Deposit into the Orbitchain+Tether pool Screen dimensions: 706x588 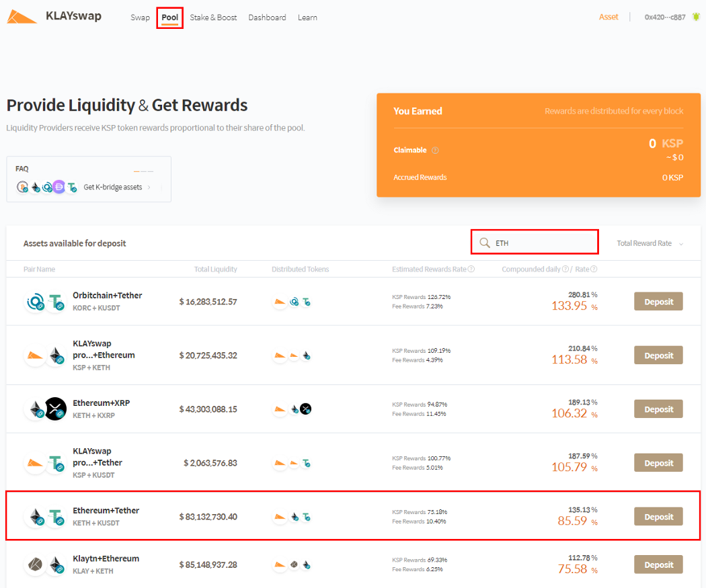click(658, 302)
